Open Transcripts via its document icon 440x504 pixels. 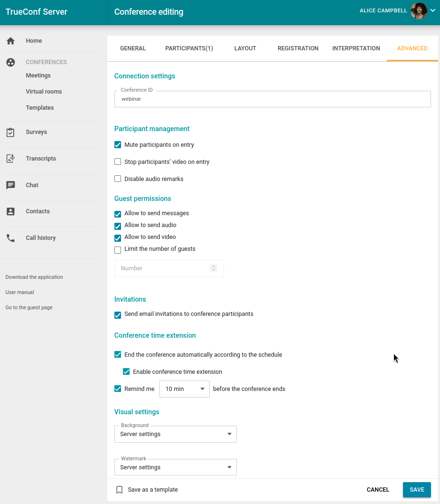[x=10, y=159]
